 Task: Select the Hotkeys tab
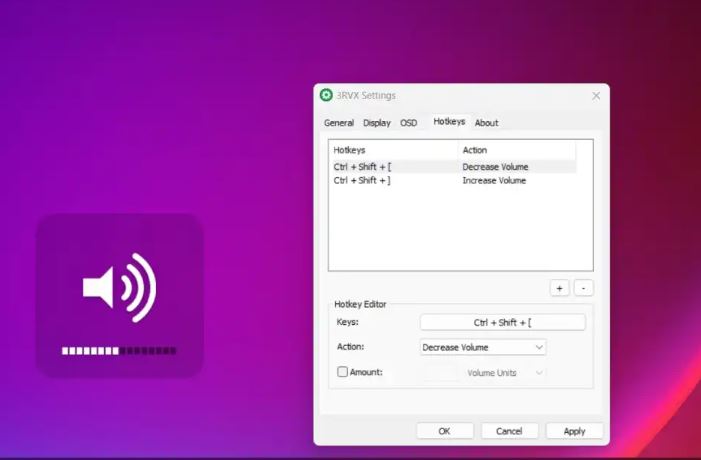449,122
